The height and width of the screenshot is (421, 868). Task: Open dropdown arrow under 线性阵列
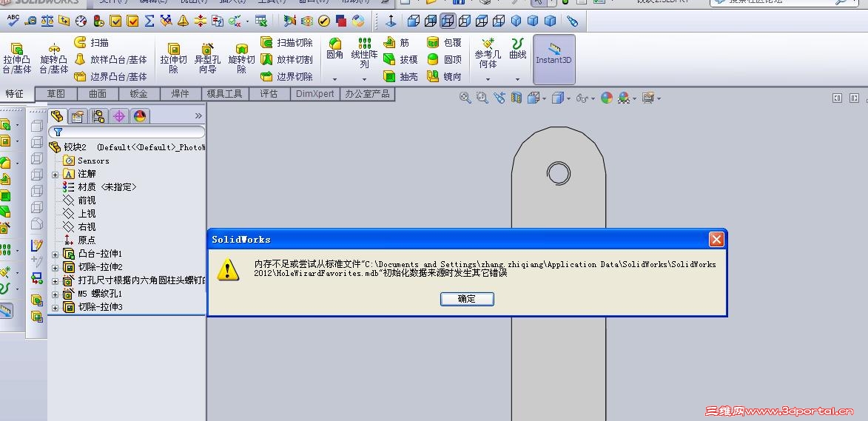(364, 80)
